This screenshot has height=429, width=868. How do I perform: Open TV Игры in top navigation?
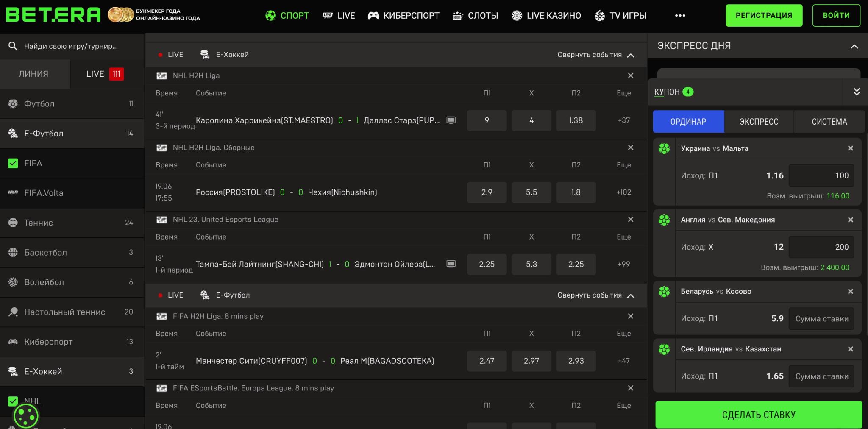pyautogui.click(x=620, y=16)
